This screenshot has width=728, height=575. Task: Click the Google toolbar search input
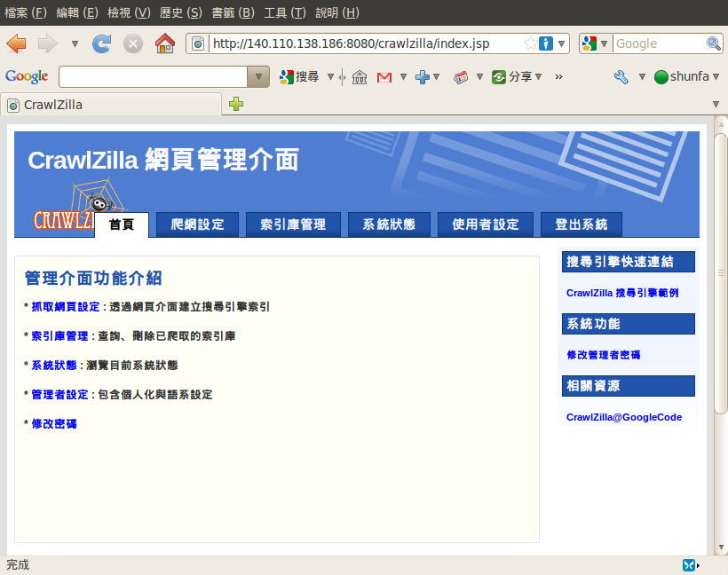pyautogui.click(x=154, y=76)
